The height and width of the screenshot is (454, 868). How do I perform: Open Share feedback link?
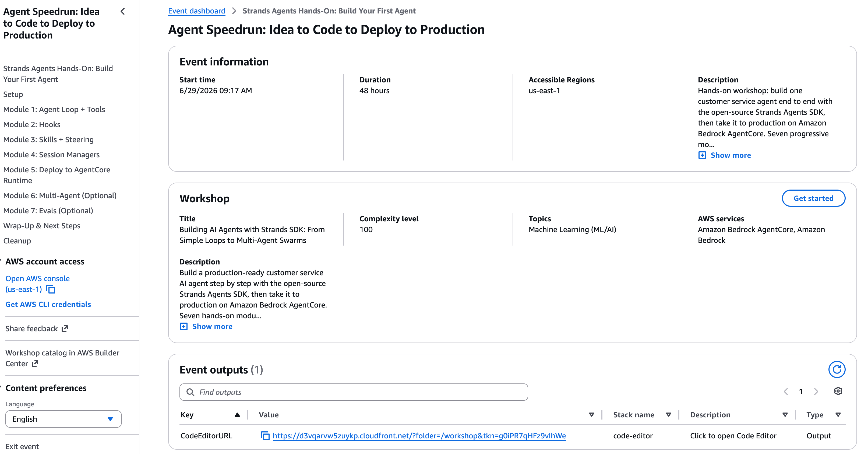[x=36, y=329]
